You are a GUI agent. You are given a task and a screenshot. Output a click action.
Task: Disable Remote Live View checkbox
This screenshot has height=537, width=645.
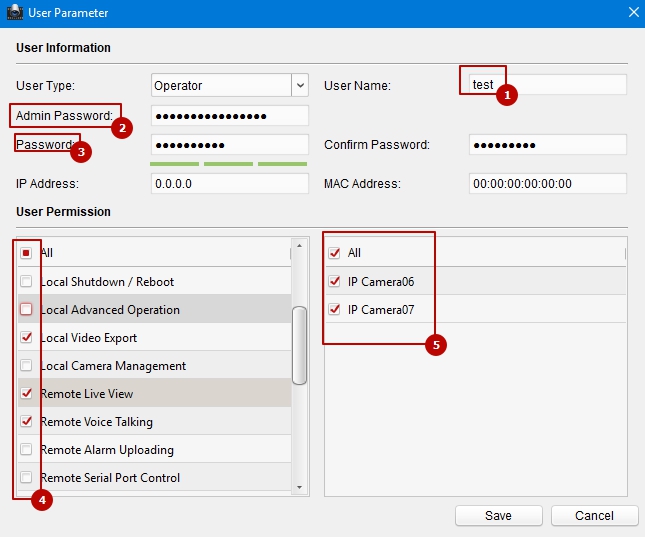[x=27, y=394]
